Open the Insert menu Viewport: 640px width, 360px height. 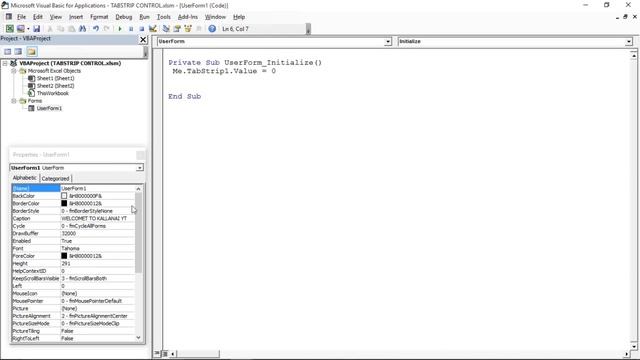tap(76, 17)
